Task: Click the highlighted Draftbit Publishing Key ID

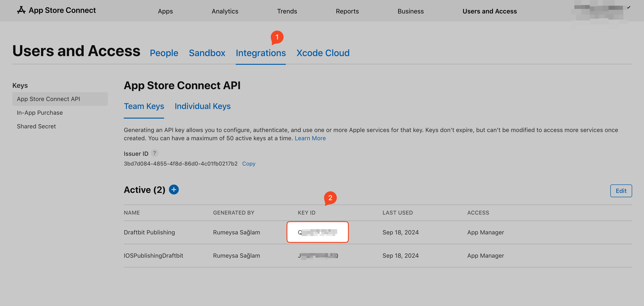Action: pyautogui.click(x=317, y=232)
